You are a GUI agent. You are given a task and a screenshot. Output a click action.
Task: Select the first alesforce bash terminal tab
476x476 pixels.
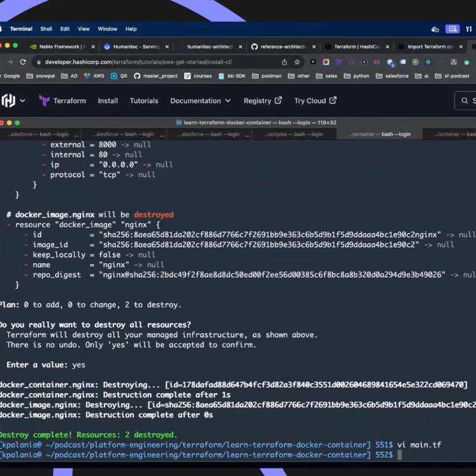[x=39, y=134]
